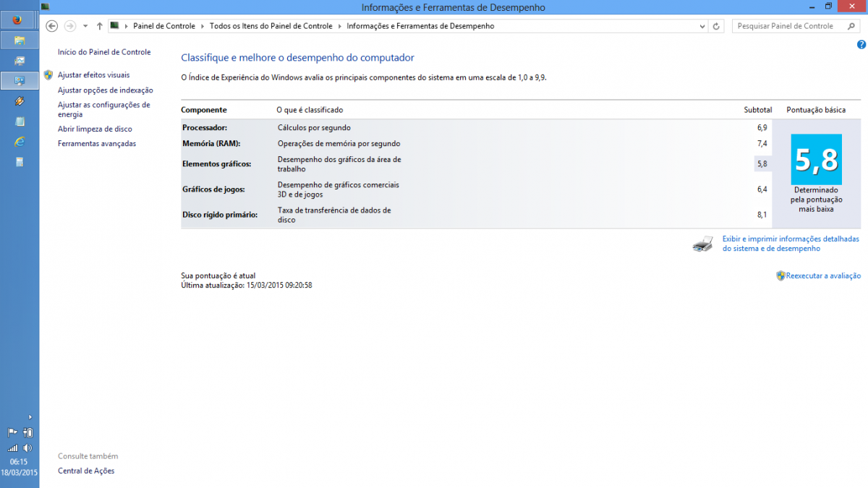
Task: Expand chevron after Todos os Itens
Action: point(340,26)
